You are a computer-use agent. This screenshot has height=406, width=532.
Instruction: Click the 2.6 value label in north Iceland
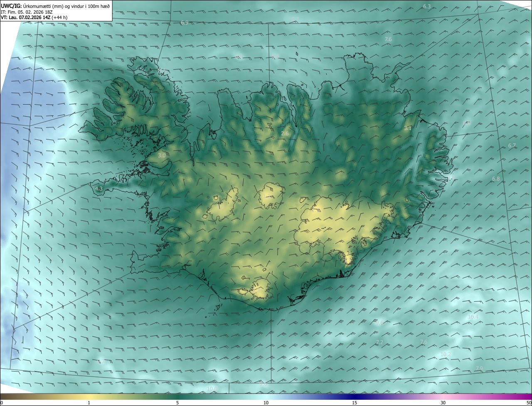coord(285,134)
